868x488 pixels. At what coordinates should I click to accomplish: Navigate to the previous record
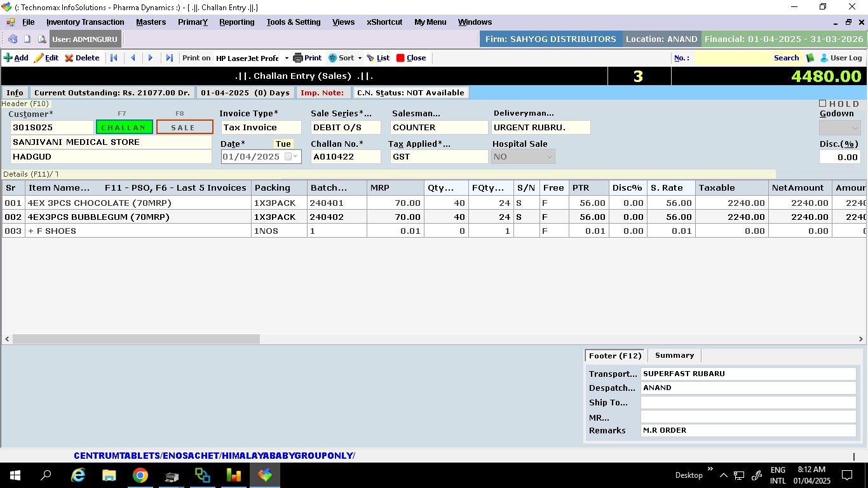click(x=133, y=58)
